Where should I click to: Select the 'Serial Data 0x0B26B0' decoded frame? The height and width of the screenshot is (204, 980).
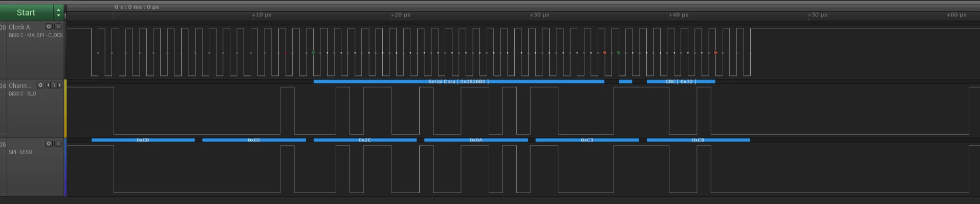point(459,81)
